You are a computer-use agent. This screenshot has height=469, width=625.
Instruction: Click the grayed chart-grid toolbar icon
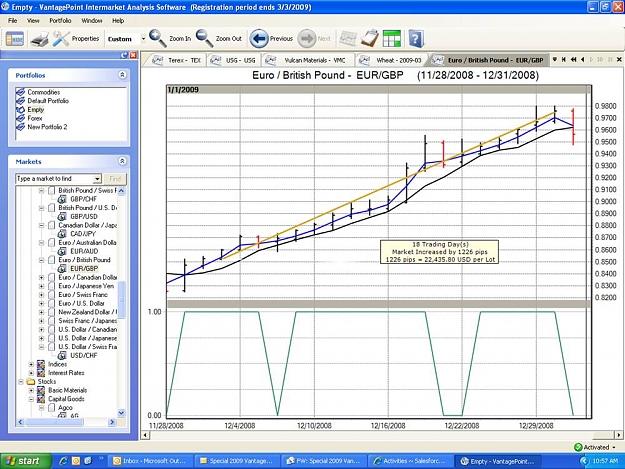click(x=348, y=39)
